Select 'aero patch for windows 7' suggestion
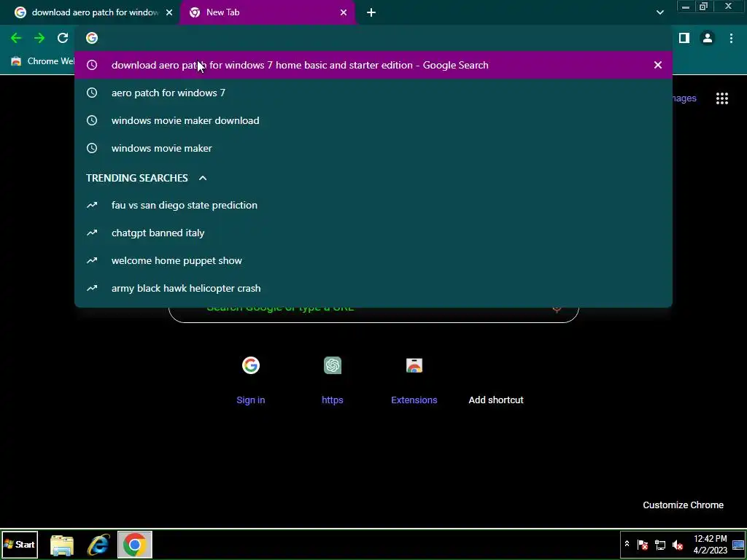This screenshot has height=560, width=747. tap(373, 93)
